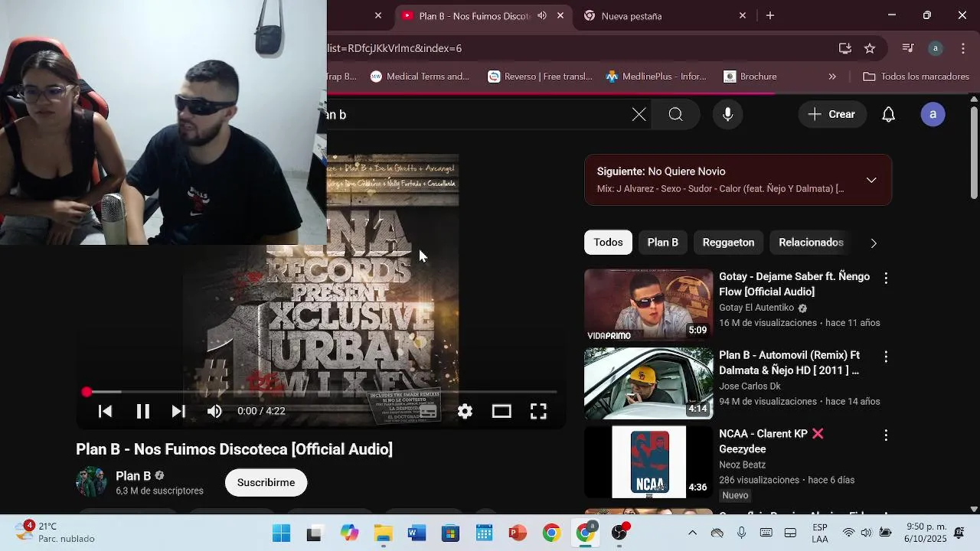Show more filter chips with arrow

click(874, 243)
